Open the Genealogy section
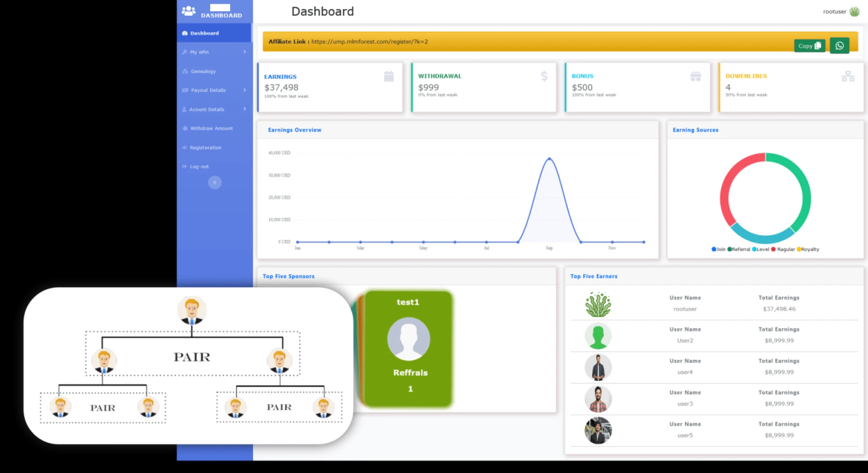Viewport: 868px width, 473px height. [203, 71]
